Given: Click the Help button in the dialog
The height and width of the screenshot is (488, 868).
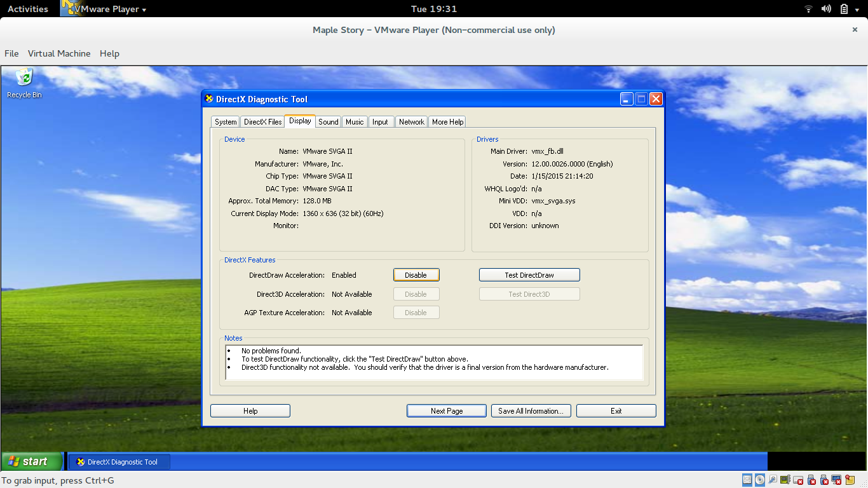Looking at the screenshot, I should tap(250, 411).
